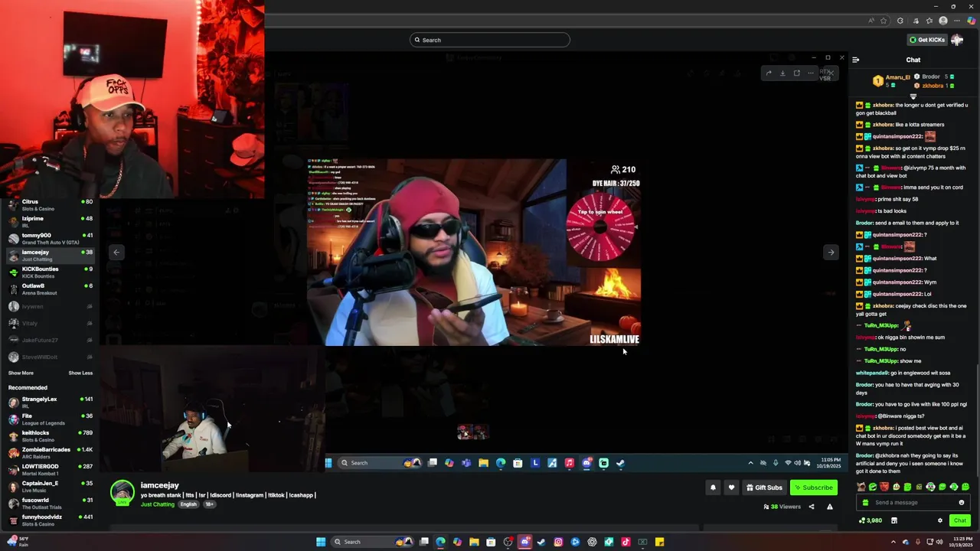Open the emoji picker in message box
Viewport: 980px width, 551px height.
[962, 503]
